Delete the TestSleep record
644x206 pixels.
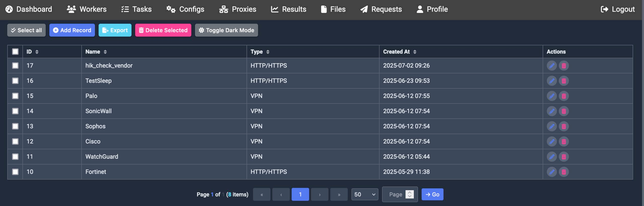click(x=563, y=81)
